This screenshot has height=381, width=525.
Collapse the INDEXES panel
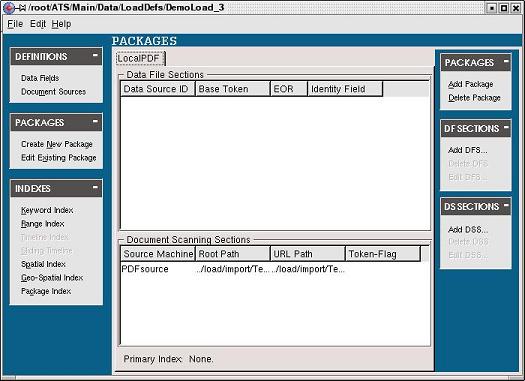point(95,187)
